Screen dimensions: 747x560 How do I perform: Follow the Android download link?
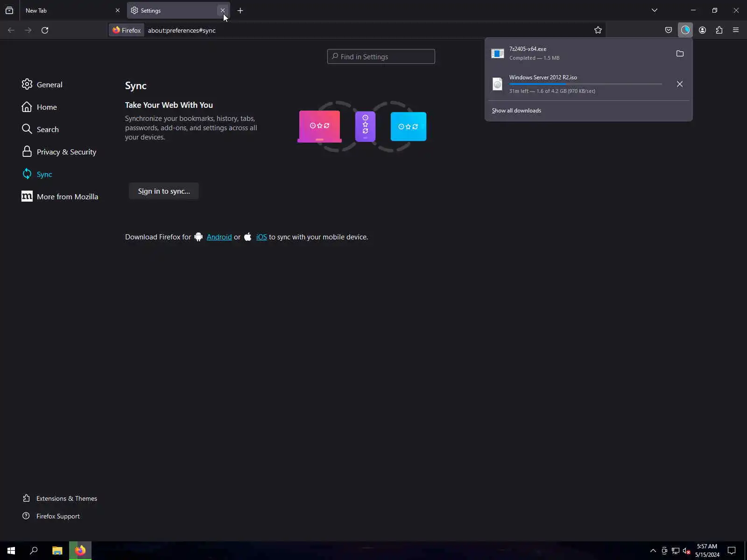pos(219,237)
